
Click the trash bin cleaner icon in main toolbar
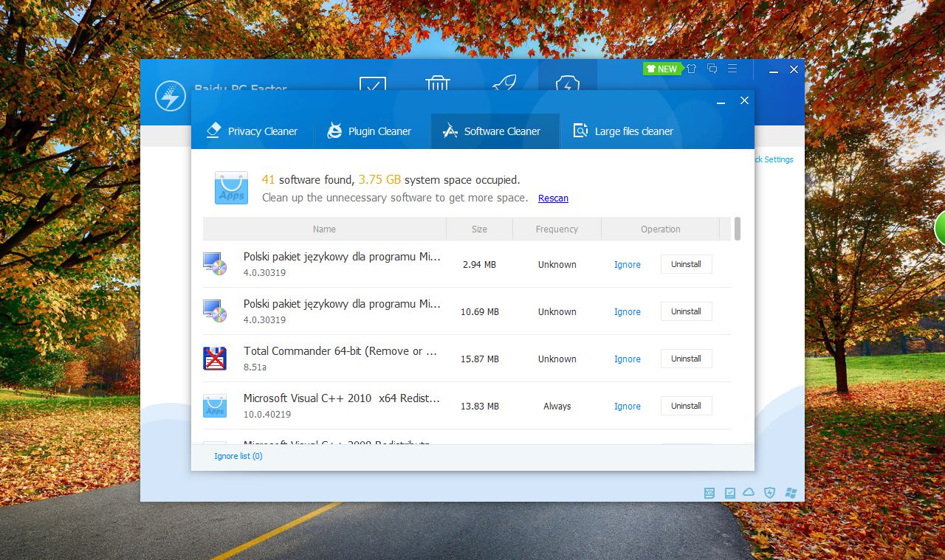(438, 83)
